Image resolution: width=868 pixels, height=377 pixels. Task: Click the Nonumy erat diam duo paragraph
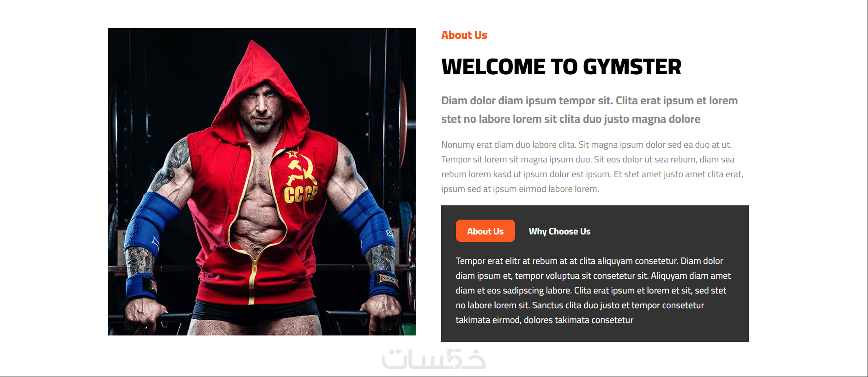click(x=592, y=167)
